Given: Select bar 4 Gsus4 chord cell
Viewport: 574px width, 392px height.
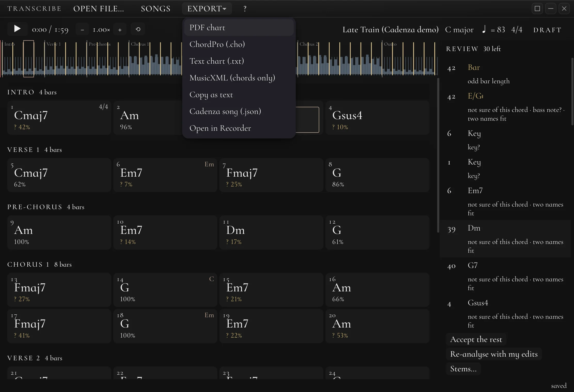Looking at the screenshot, I should point(377,118).
